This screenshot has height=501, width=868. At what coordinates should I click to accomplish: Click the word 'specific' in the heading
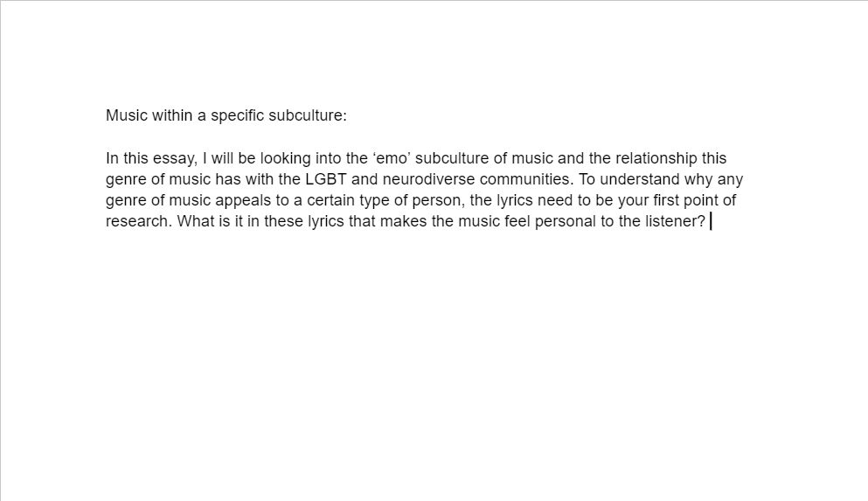coord(237,116)
